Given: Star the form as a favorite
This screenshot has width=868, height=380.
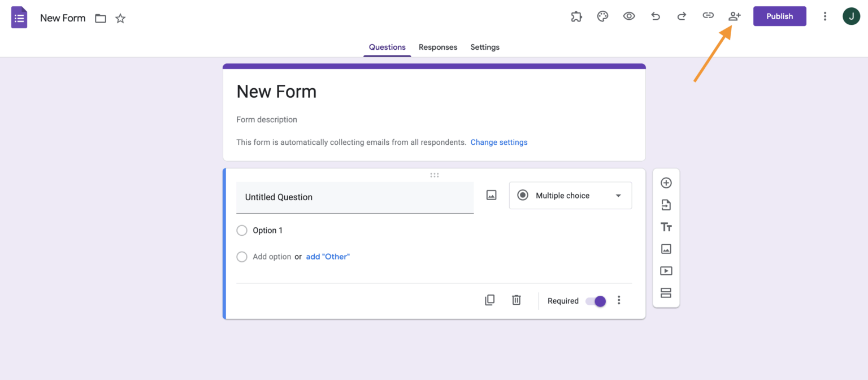Looking at the screenshot, I should 120,18.
